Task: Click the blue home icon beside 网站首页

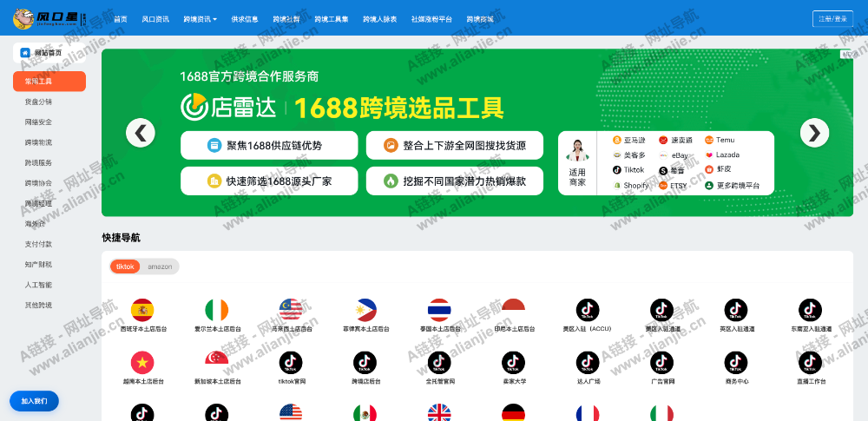Action: tap(25, 53)
